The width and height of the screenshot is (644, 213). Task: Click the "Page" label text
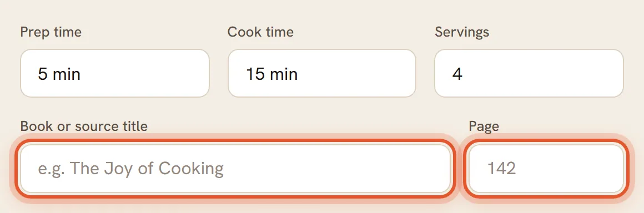pos(484,126)
